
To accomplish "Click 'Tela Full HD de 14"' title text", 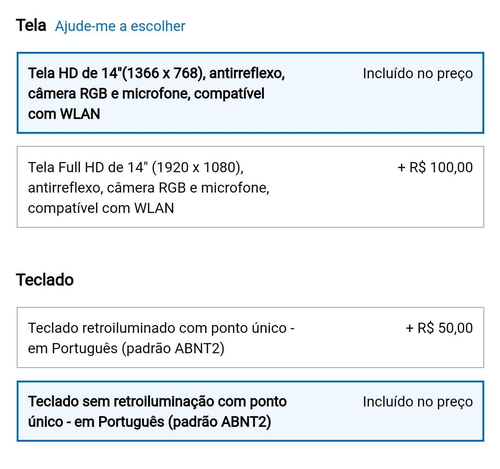I will 88,167.
